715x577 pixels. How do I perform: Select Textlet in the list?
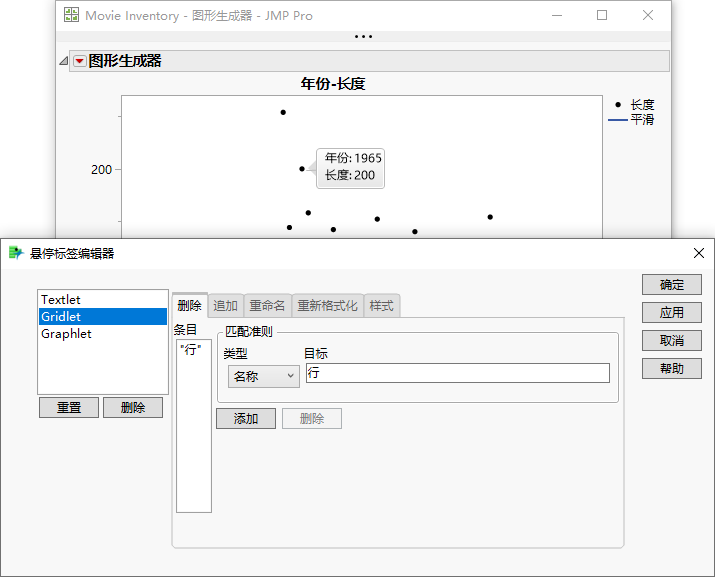103,300
